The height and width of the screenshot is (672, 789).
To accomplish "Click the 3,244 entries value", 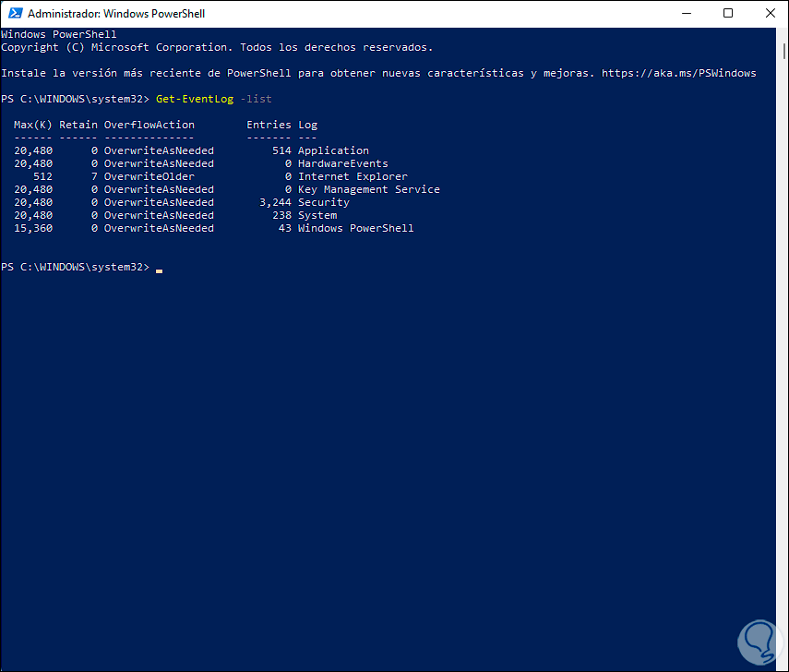I will tap(275, 202).
